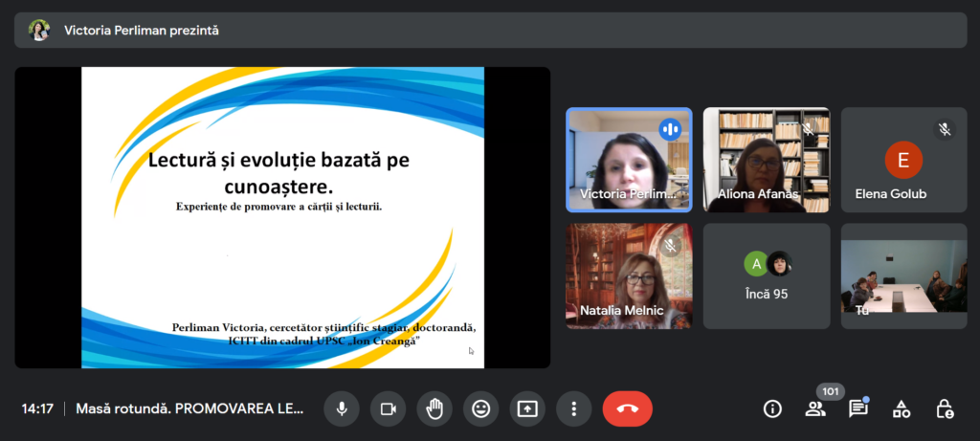Open meeting details info icon

click(x=772, y=409)
